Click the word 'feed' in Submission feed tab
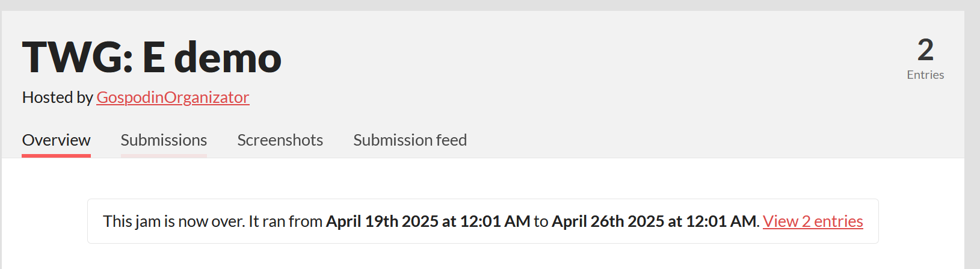This screenshot has height=269, width=980. (x=451, y=140)
